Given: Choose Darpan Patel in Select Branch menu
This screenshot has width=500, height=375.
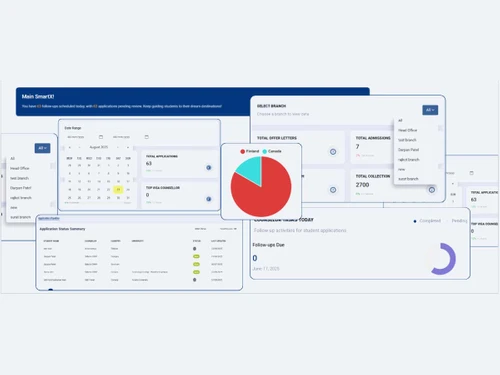Looking at the screenshot, I should pos(408,150).
